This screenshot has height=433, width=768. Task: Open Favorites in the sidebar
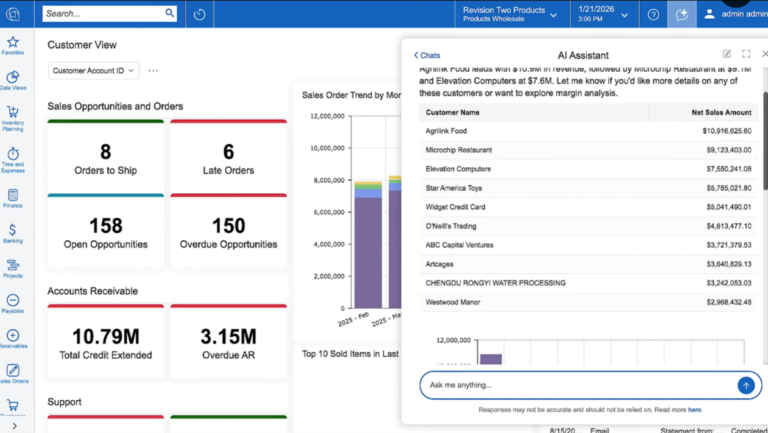[13, 46]
